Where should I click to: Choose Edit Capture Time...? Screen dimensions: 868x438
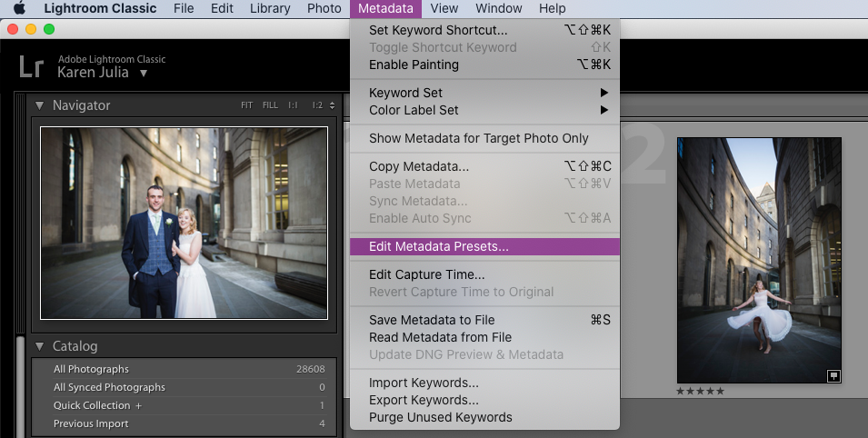tap(484, 274)
